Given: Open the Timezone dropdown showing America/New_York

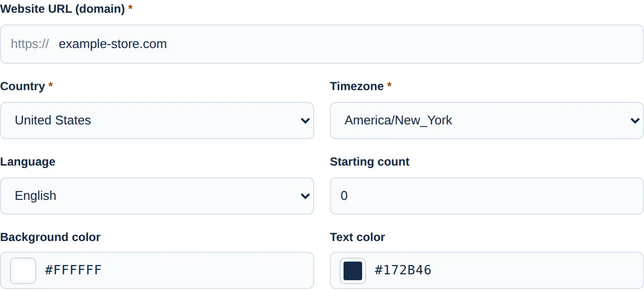Looking at the screenshot, I should 487,121.
